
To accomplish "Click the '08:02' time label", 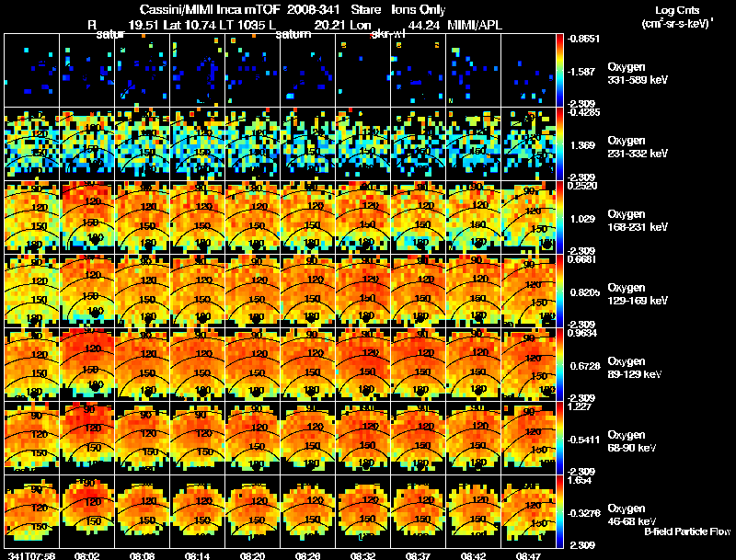I will coord(86,556).
